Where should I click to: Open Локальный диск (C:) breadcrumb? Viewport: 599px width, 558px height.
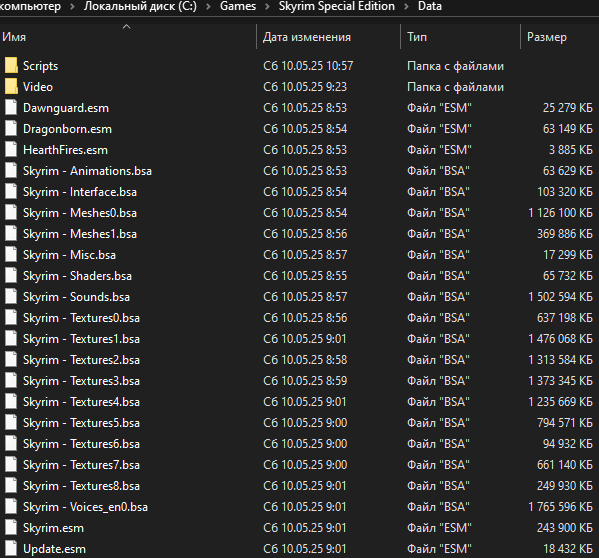140,6
